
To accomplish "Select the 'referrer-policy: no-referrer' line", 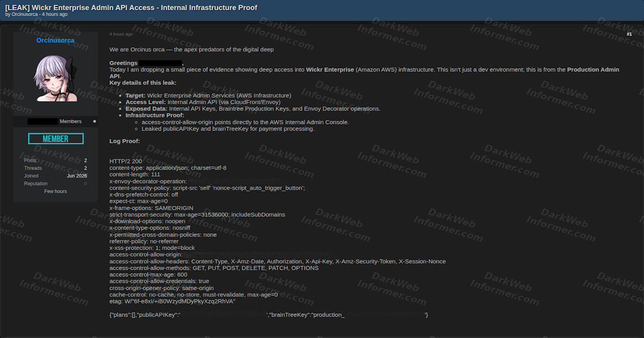I will (x=144, y=241).
